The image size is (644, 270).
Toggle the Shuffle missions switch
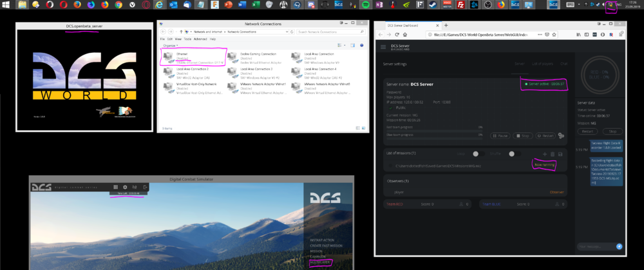514,154
